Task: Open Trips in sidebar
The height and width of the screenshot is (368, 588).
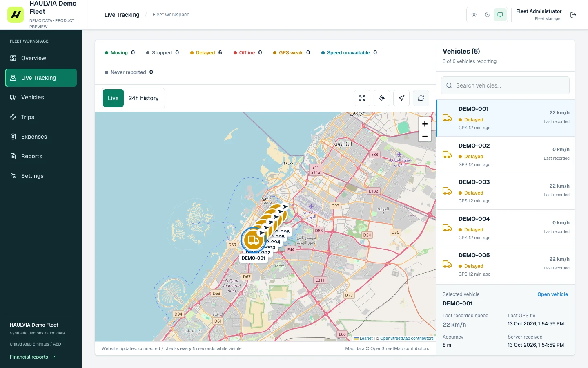Action: click(x=41, y=117)
